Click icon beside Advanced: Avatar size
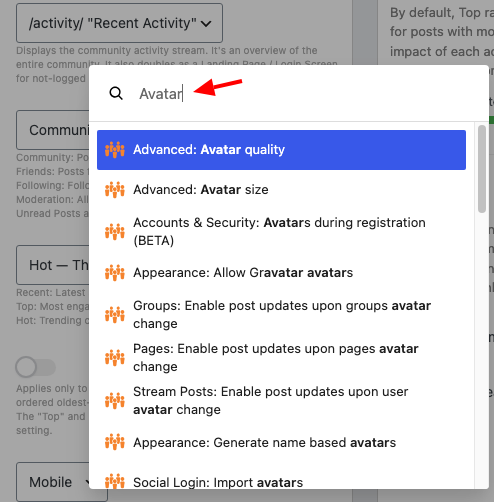The width and height of the screenshot is (494, 502). click(115, 190)
